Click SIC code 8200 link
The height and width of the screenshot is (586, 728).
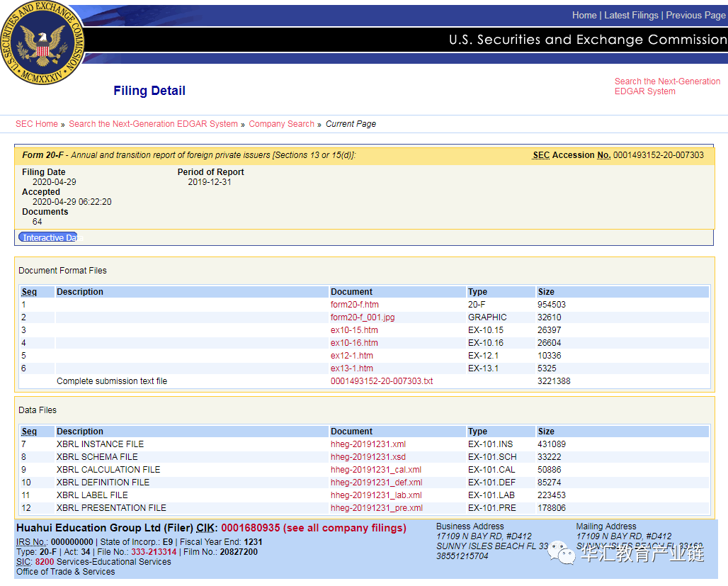[x=45, y=562]
